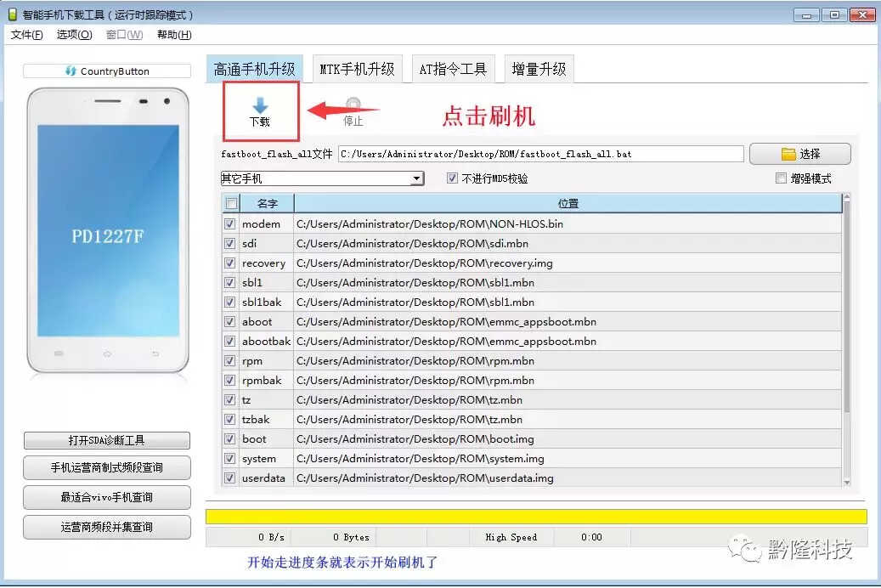Viewport: 881px width, 588px height.
Task: Maximize the download tool window
Action: coord(834,15)
